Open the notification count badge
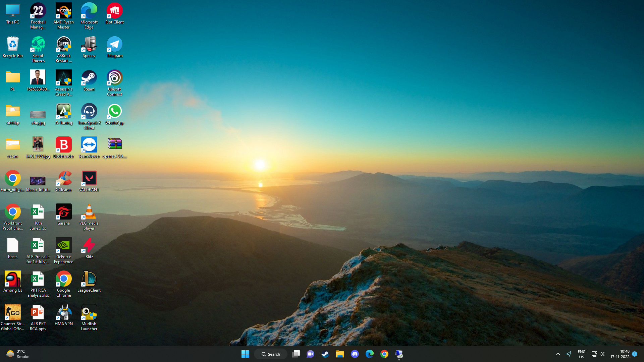The image size is (644, 362). coord(635,354)
